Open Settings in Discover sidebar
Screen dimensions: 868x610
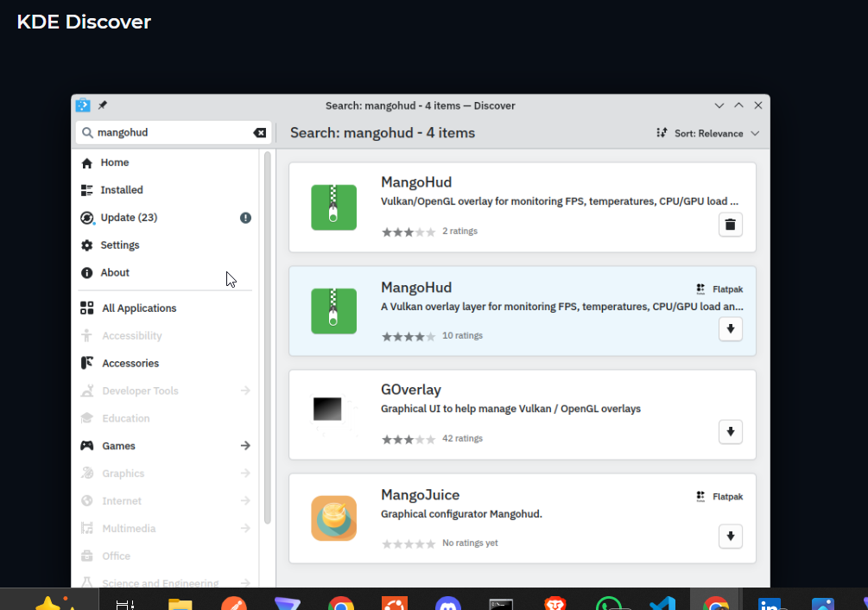pos(165,245)
